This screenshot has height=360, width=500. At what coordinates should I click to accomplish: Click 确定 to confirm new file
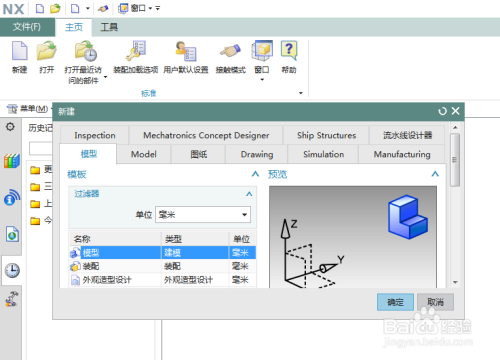point(395,302)
